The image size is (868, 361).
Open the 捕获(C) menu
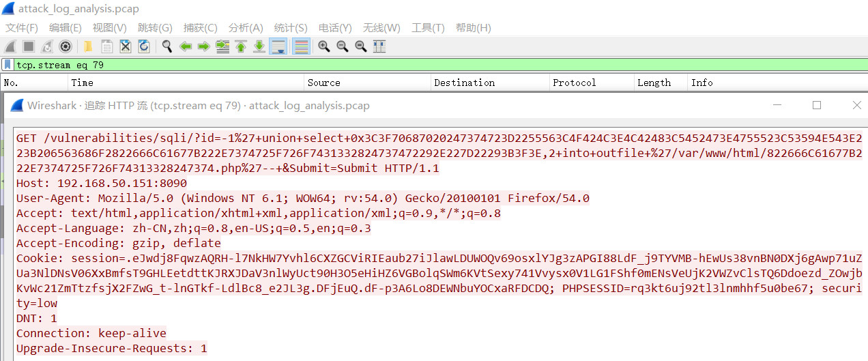pos(201,28)
